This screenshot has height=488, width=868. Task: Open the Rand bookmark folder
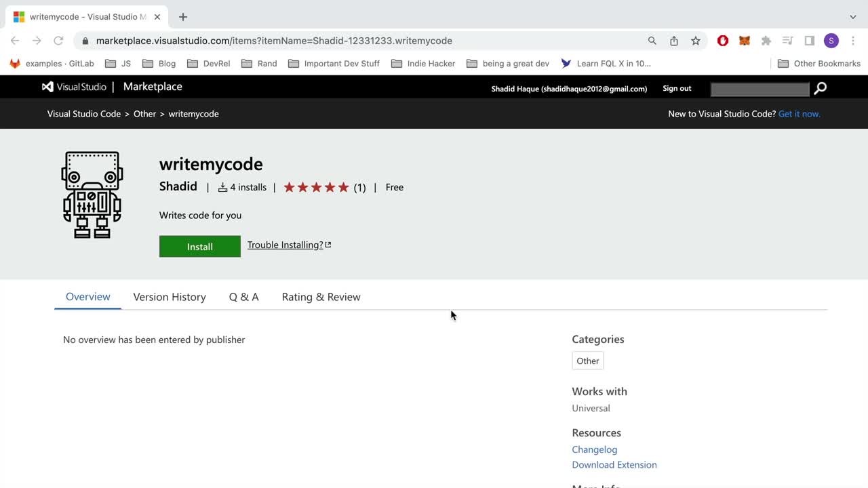coord(260,64)
